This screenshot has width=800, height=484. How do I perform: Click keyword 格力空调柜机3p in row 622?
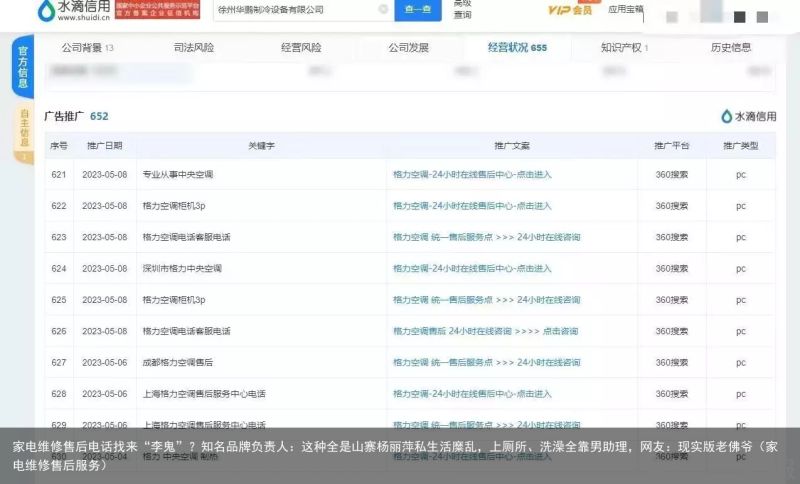click(x=173, y=206)
